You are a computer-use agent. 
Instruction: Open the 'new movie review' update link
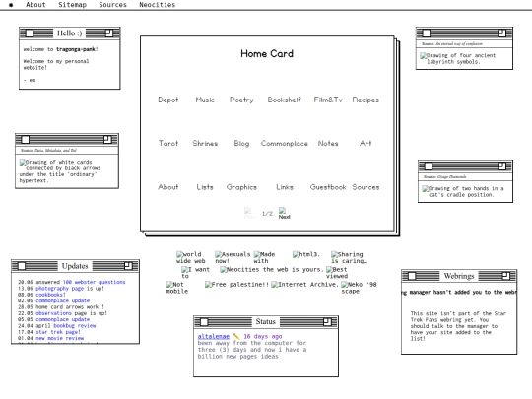pos(60,338)
